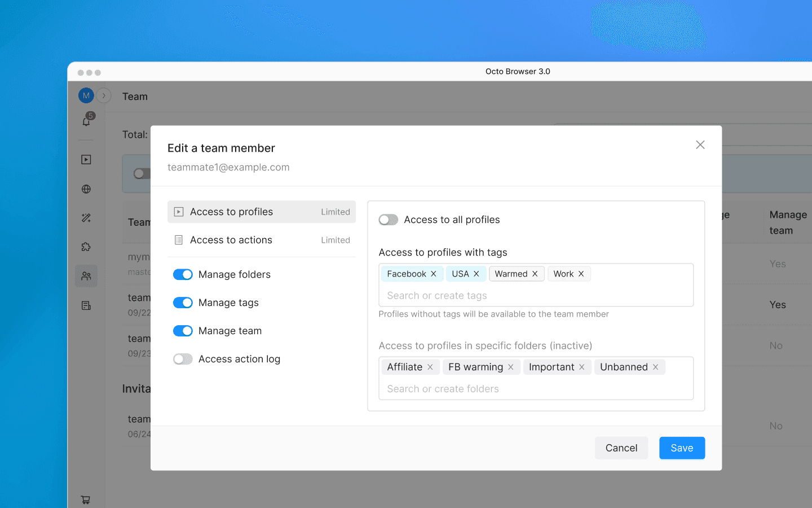Focus the Search or create tags field

[x=536, y=296]
